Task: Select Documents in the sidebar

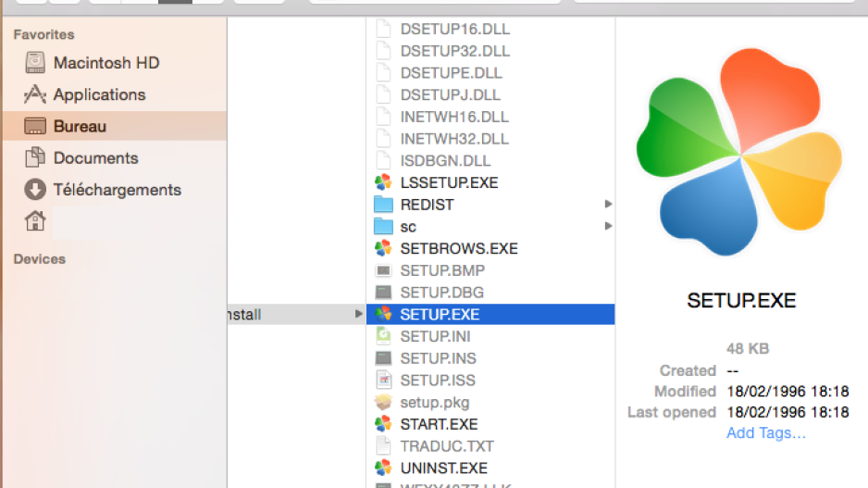Action: (x=95, y=157)
